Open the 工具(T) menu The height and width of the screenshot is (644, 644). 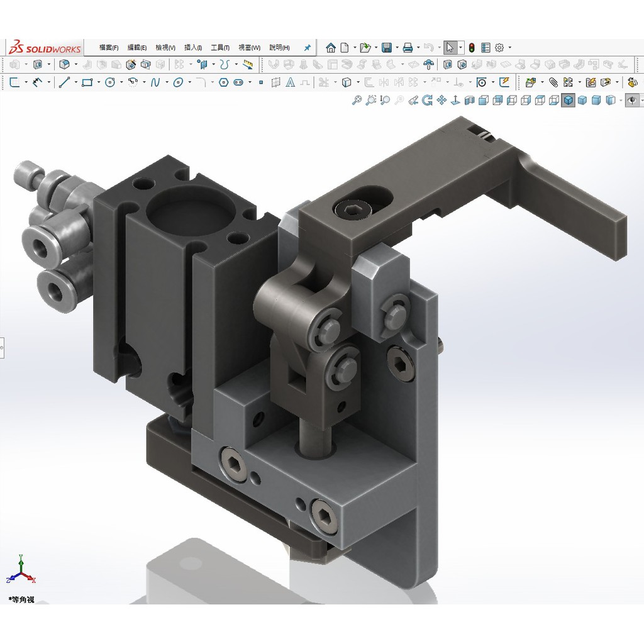219,48
